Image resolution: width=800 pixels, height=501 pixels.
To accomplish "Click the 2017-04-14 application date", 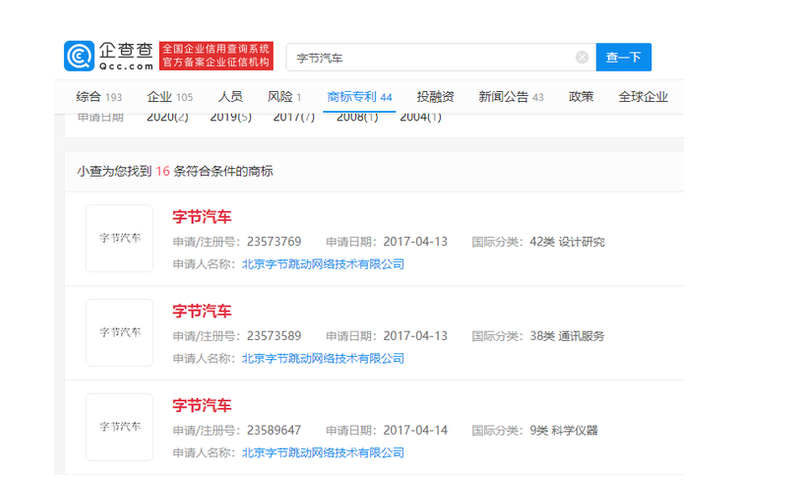I will (415, 431).
